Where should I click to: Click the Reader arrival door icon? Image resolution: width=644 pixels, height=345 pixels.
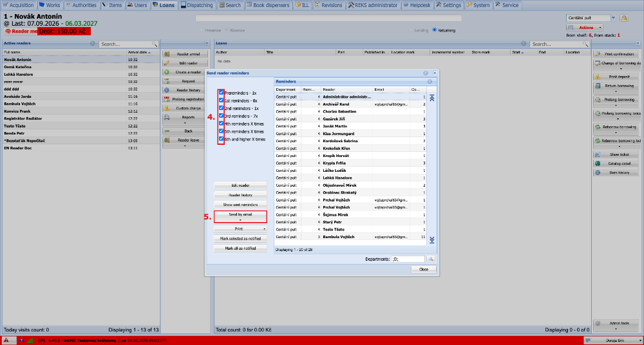(167, 54)
